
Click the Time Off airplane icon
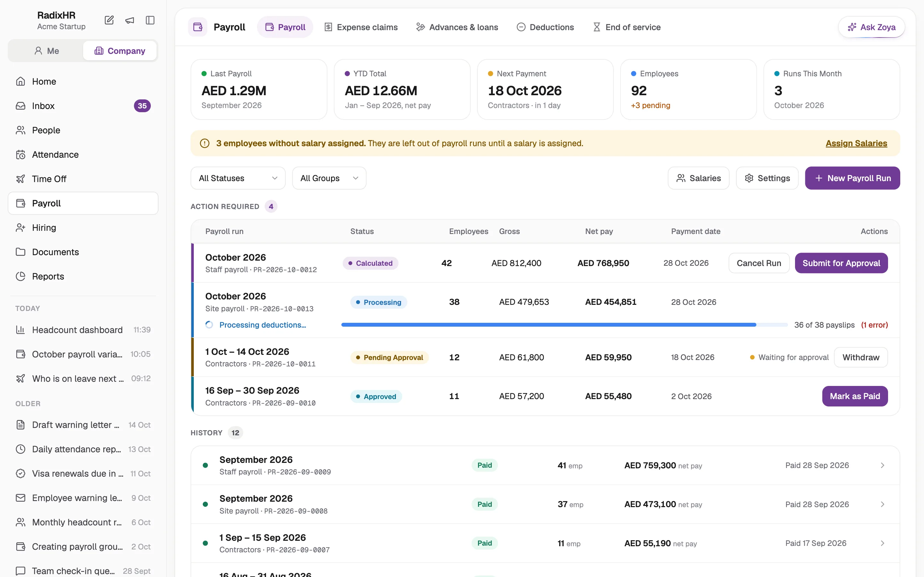point(21,179)
